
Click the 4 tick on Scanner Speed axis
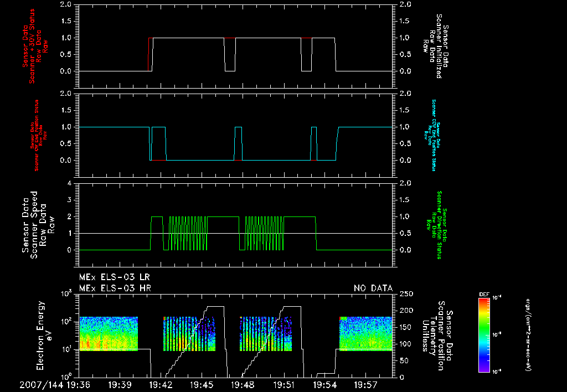coord(69,183)
